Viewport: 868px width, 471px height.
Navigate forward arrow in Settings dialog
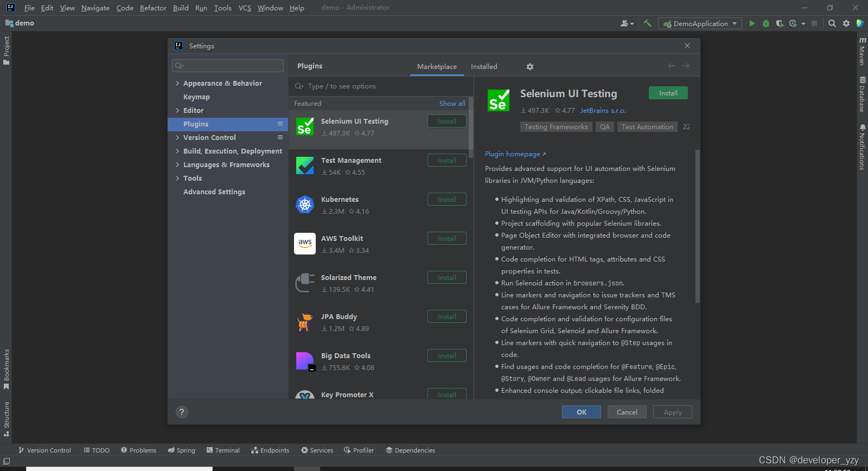[x=686, y=66]
